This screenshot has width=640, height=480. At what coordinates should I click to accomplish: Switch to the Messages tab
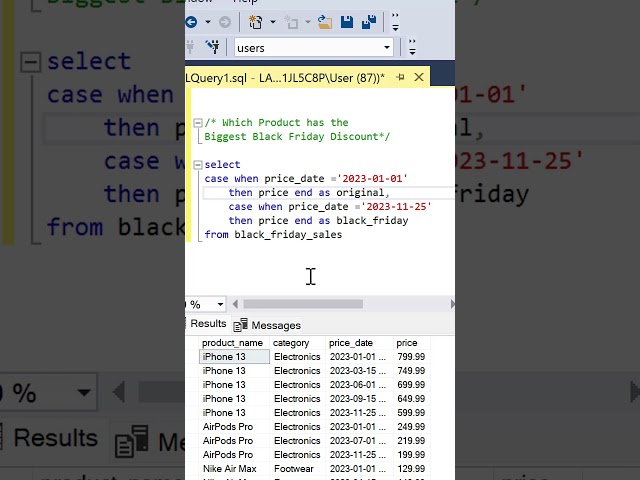click(x=268, y=325)
